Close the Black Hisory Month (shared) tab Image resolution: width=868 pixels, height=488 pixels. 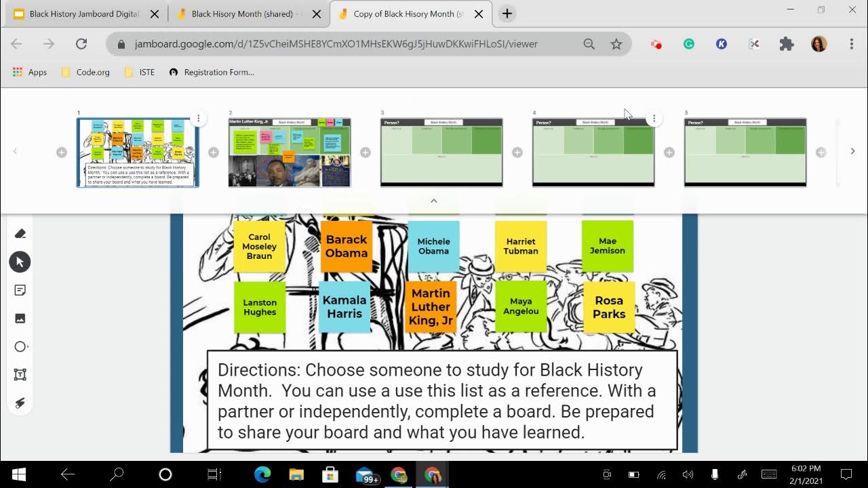click(316, 14)
